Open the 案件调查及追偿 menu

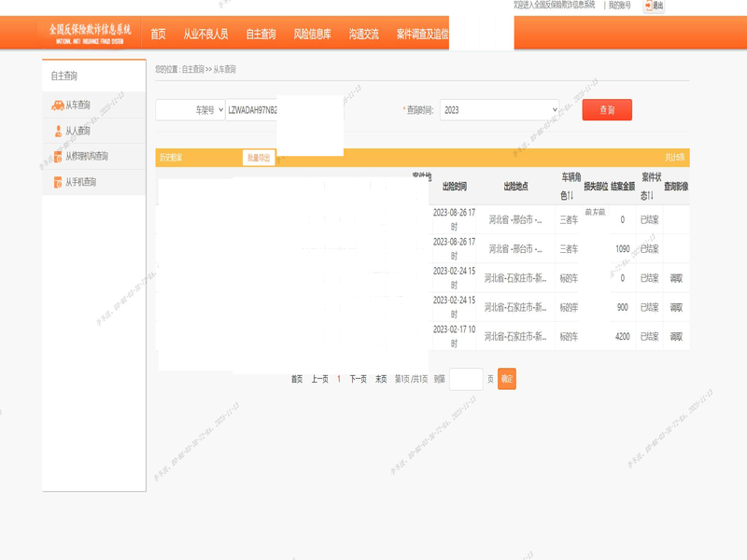(423, 34)
